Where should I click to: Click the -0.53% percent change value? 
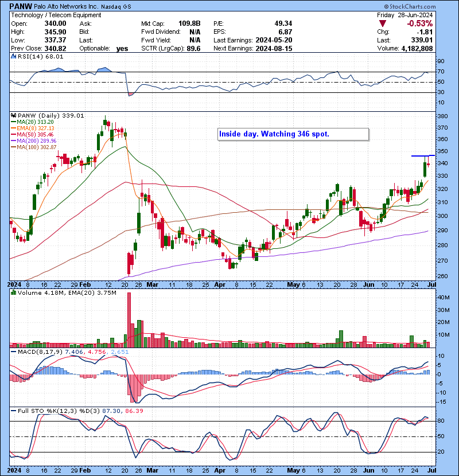click(420, 24)
